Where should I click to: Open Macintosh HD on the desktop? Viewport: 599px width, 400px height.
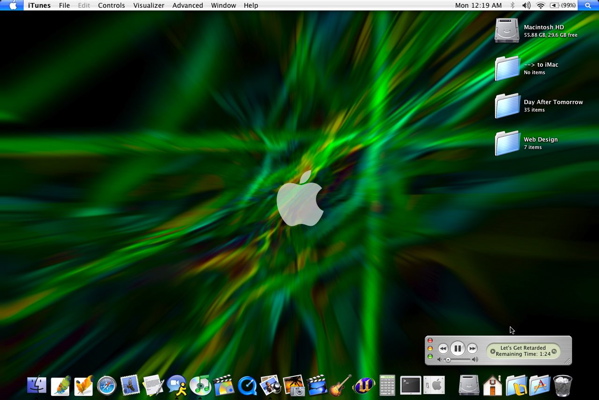(x=507, y=30)
